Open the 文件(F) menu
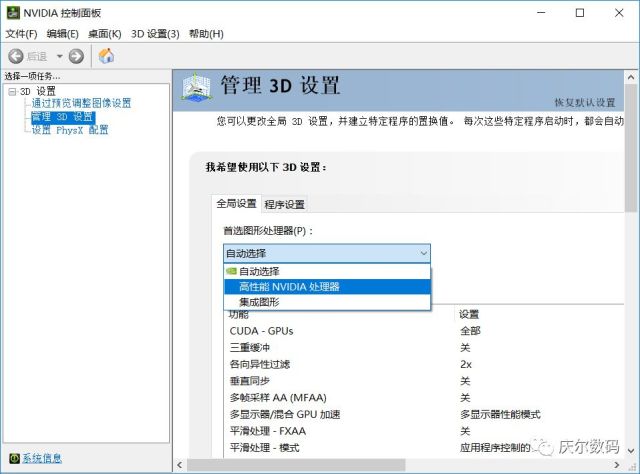Image resolution: width=640 pixels, height=474 pixels. pos(21,34)
